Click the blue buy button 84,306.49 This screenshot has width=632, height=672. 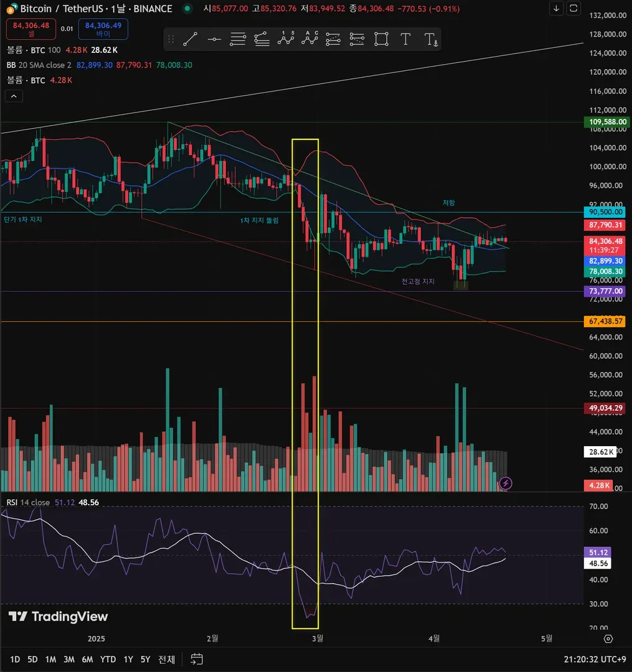103,29
